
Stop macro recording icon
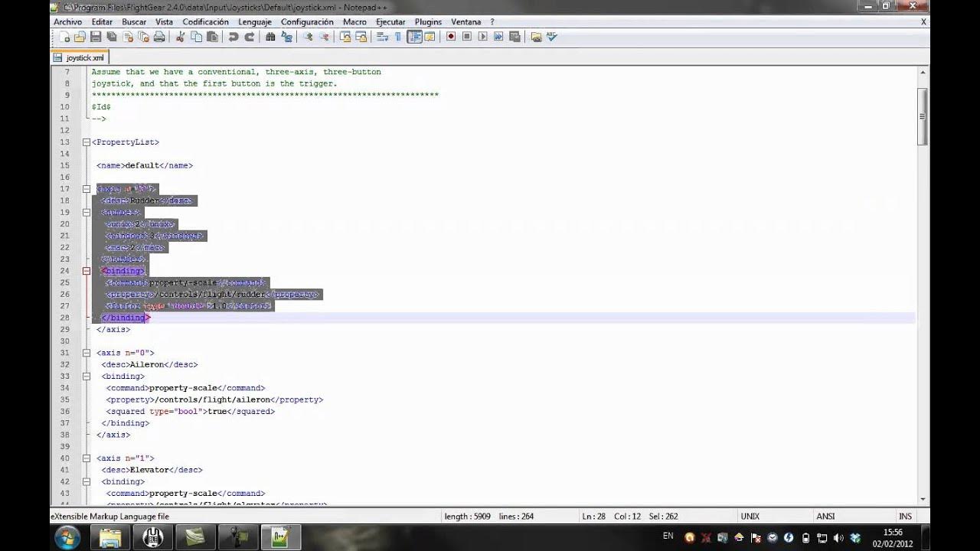(467, 37)
